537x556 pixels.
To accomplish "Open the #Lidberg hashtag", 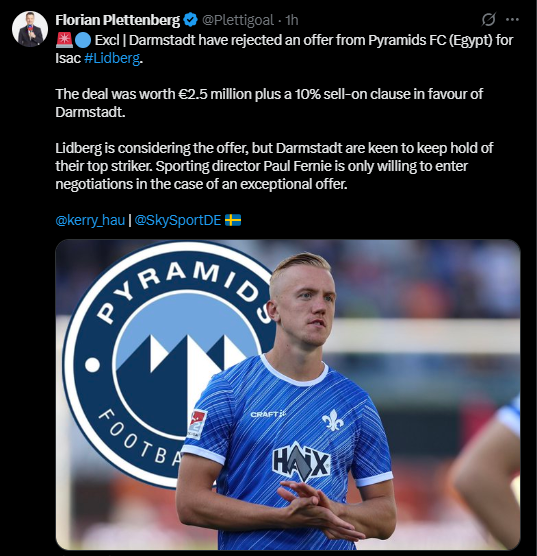I will coord(112,58).
